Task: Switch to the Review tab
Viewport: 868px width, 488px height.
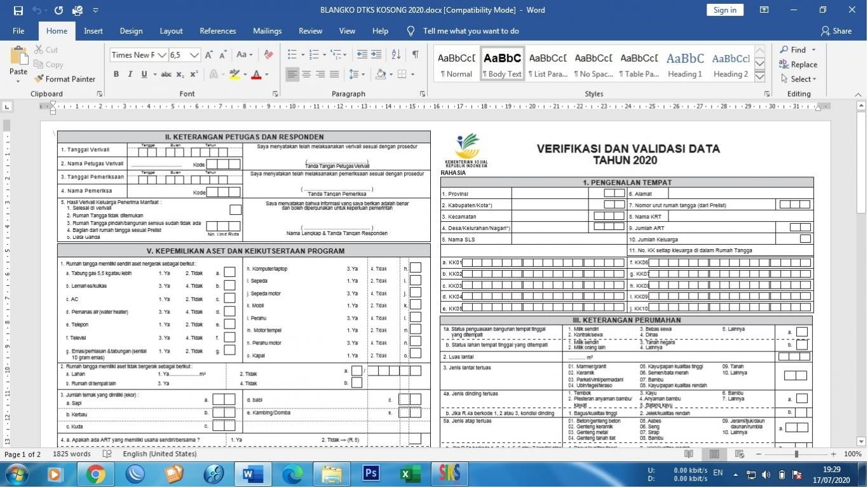Action: click(311, 30)
